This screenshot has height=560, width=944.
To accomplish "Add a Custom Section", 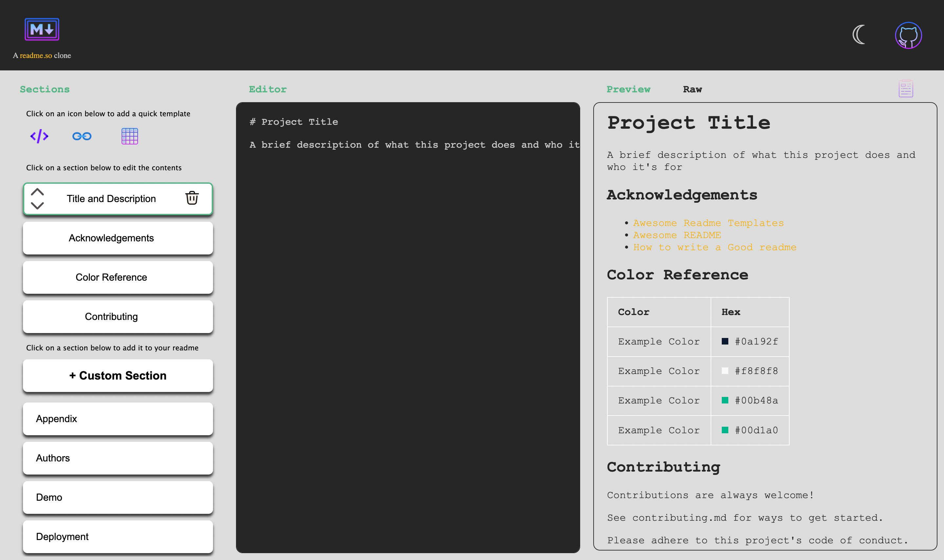I will [118, 376].
